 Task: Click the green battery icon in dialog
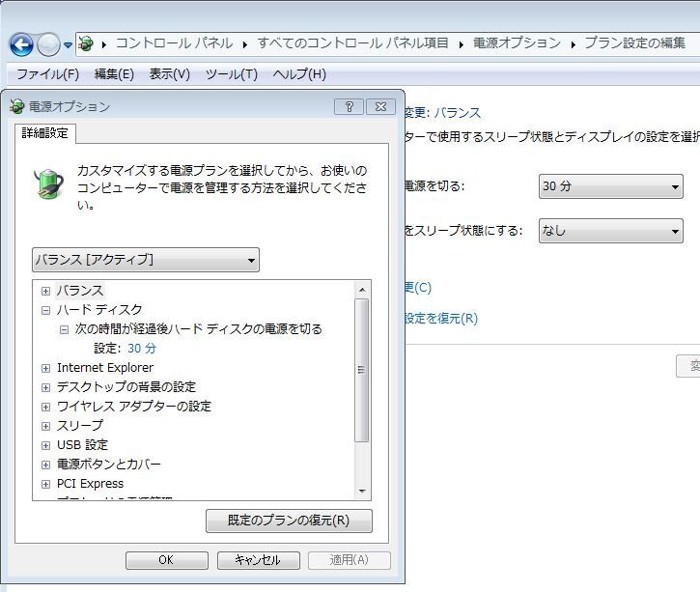(48, 183)
